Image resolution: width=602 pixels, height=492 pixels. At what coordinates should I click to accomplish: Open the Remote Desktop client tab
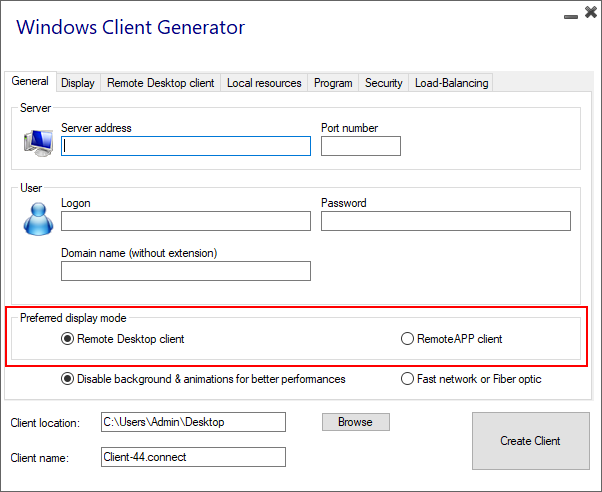(160, 83)
